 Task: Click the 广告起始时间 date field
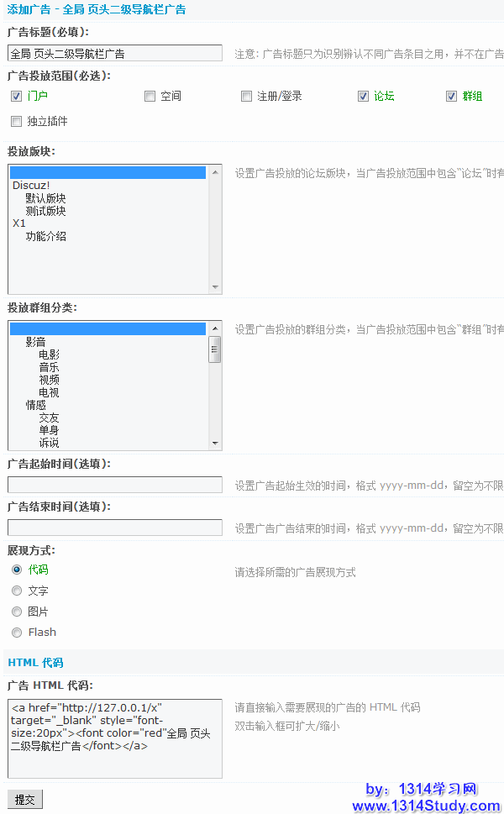[115, 485]
